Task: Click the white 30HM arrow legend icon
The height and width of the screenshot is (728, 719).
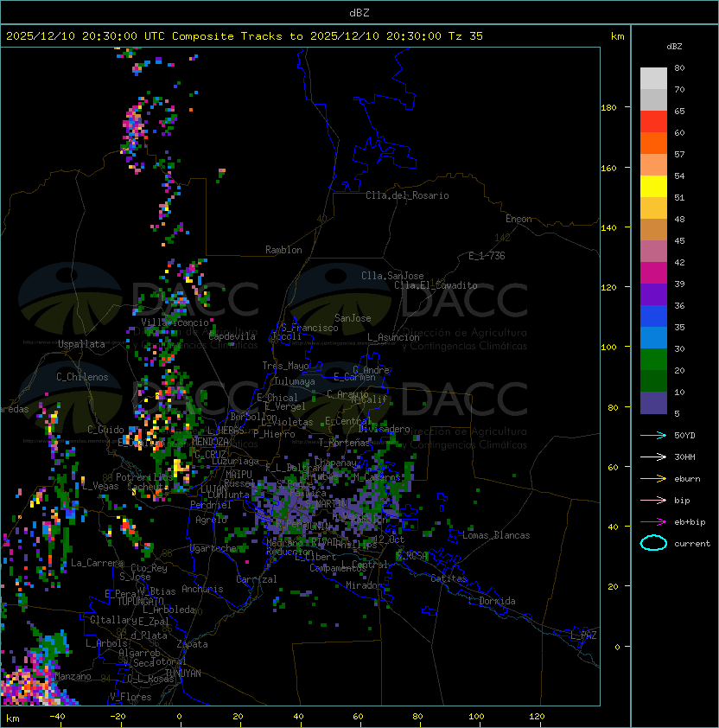Action: click(x=653, y=457)
